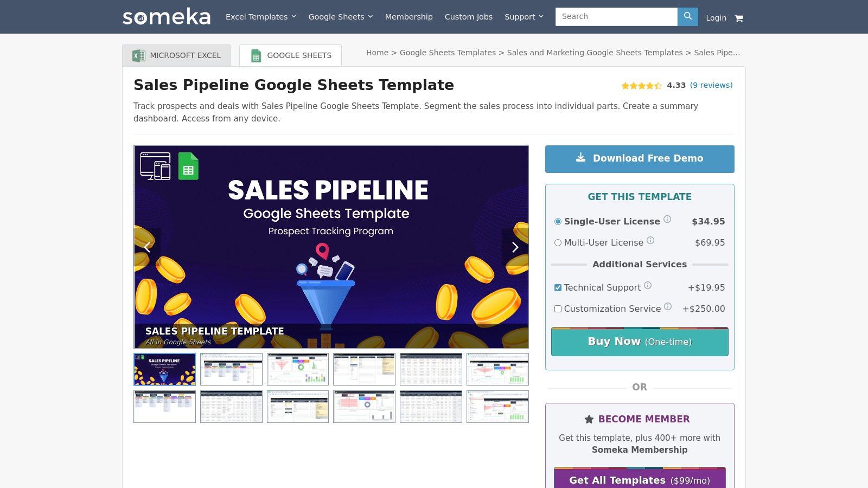This screenshot has width=868, height=488.
Task: Open Sales and Marketing Google Sheets Templates breadcrumb
Action: pos(595,53)
